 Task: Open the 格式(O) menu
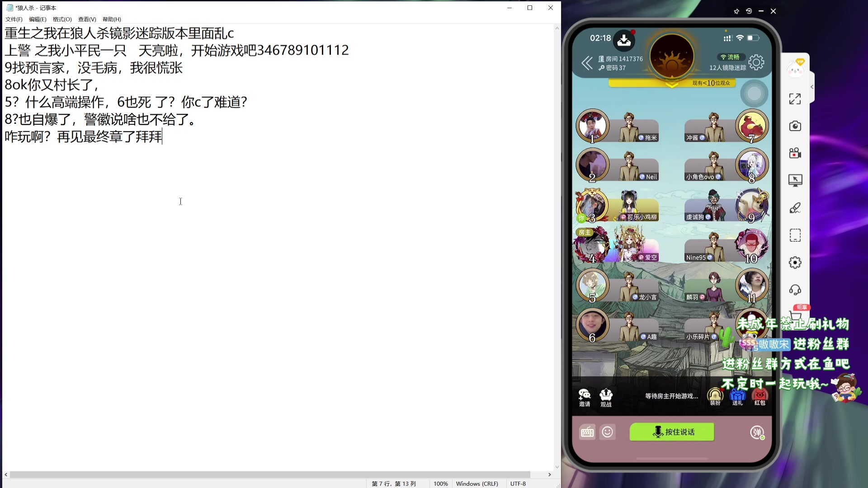(62, 19)
